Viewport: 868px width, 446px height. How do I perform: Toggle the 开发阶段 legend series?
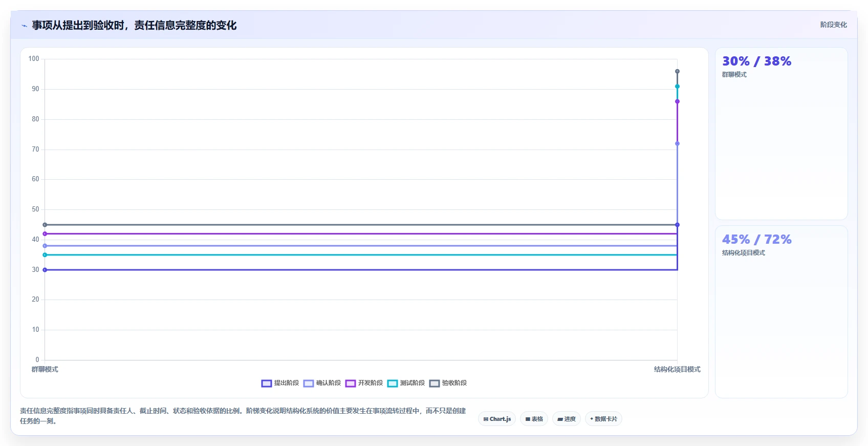click(x=364, y=383)
